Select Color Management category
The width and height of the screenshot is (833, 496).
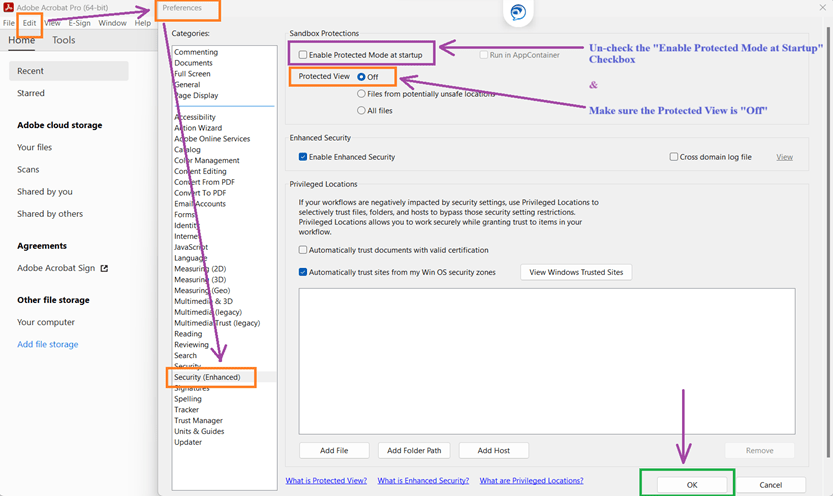point(207,160)
